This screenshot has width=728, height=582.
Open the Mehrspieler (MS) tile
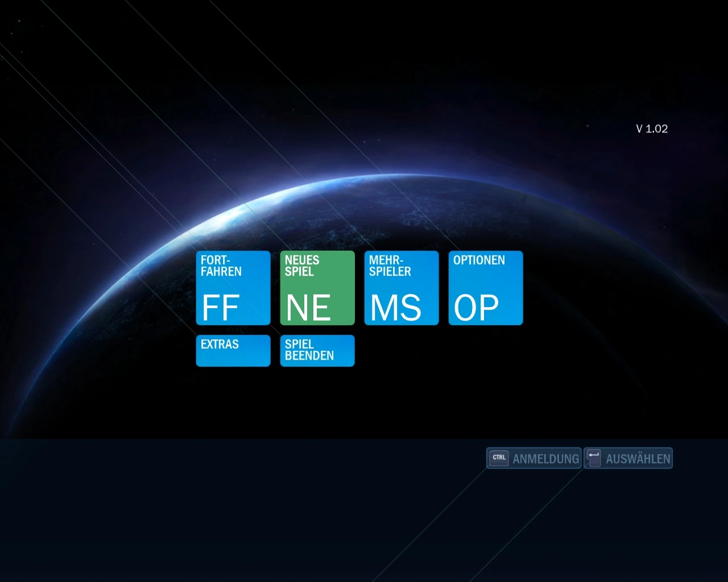click(x=402, y=288)
